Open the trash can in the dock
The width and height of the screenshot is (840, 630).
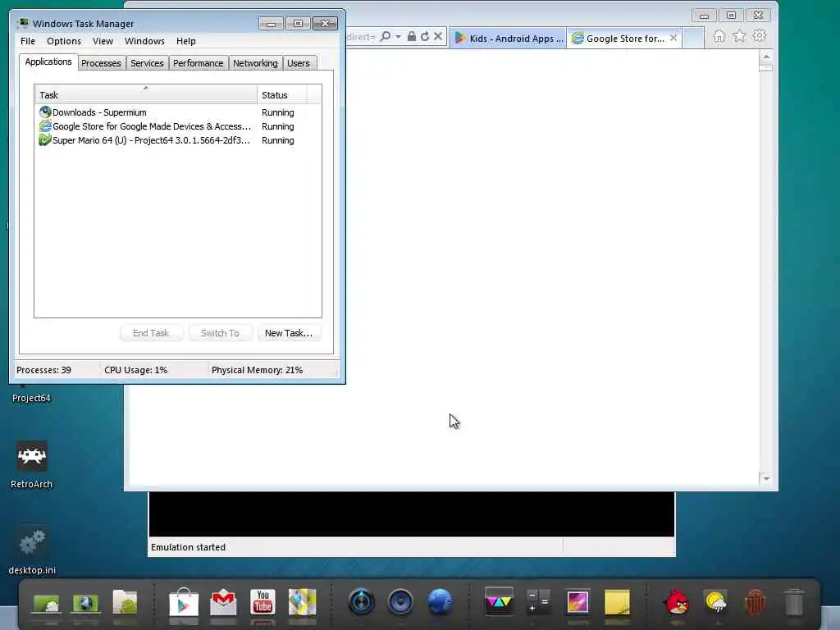click(794, 602)
